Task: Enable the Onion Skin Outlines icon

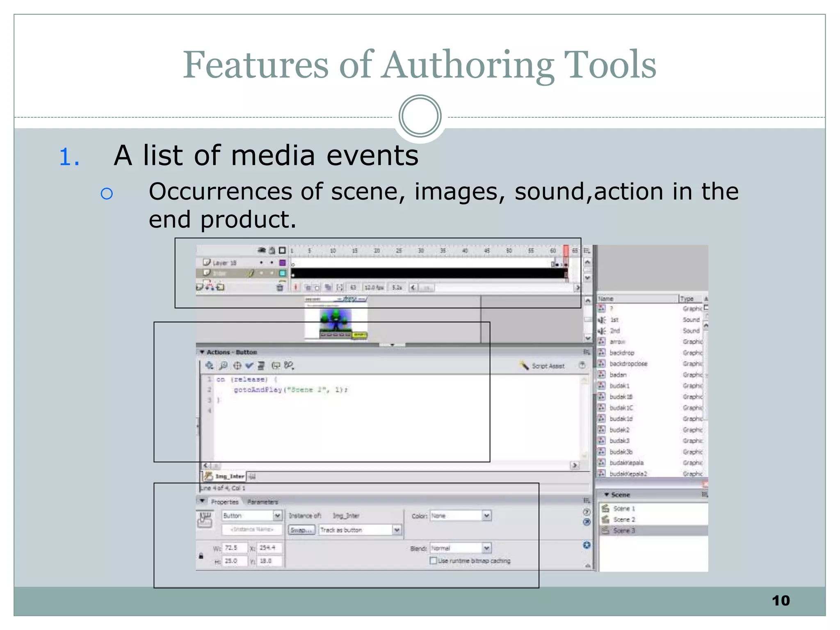Action: tap(317, 288)
